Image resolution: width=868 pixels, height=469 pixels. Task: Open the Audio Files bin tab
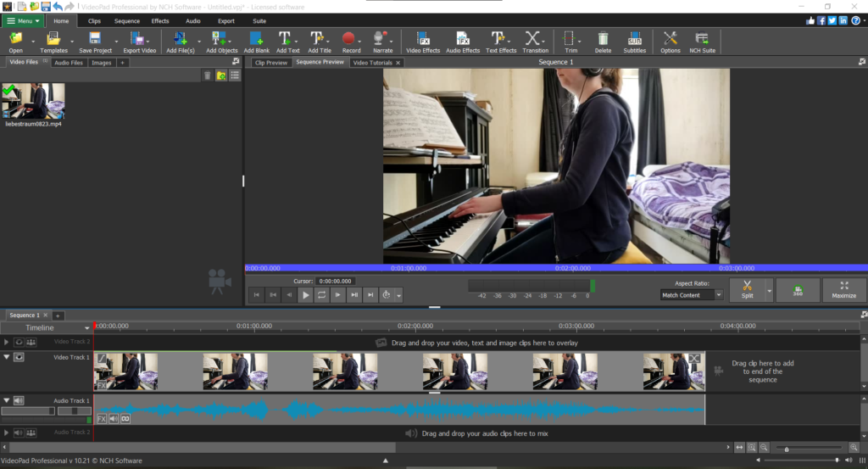(x=68, y=63)
